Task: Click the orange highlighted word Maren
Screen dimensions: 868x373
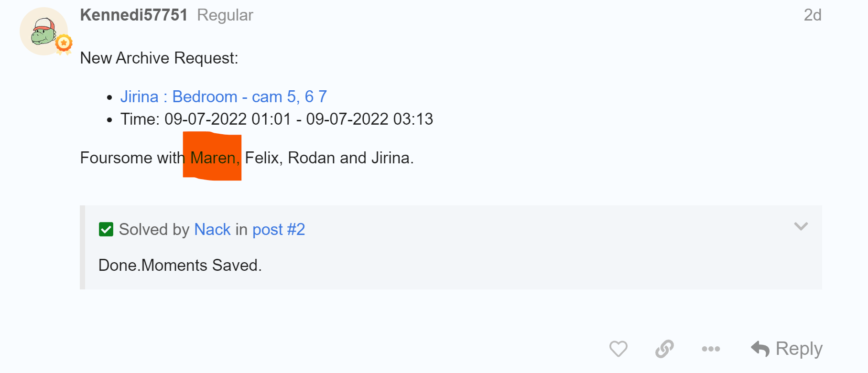Action: coord(213,158)
